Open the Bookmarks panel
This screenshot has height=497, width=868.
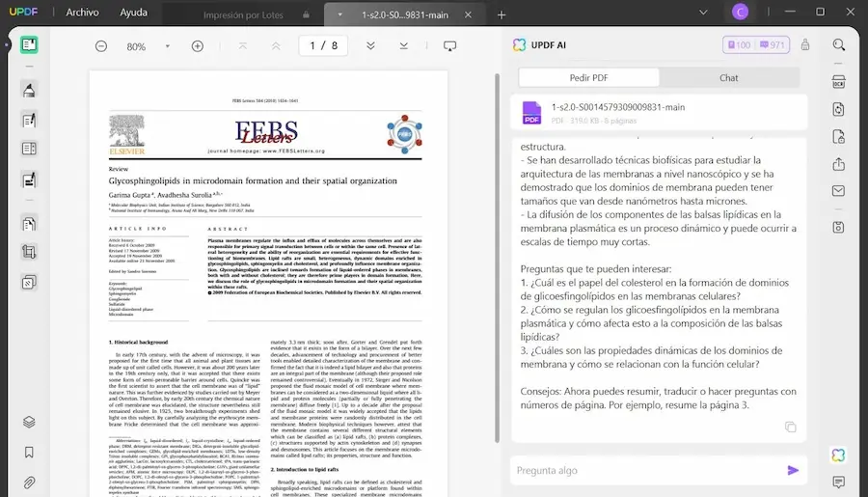[x=29, y=452]
